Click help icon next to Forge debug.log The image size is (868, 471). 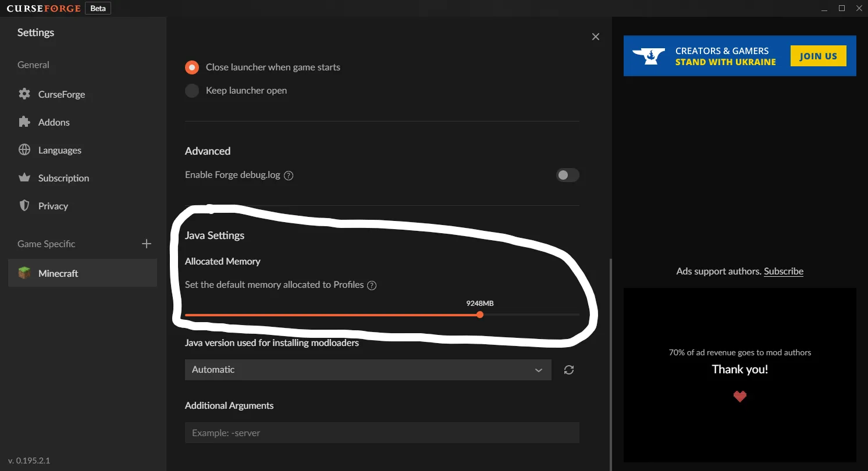[289, 176]
